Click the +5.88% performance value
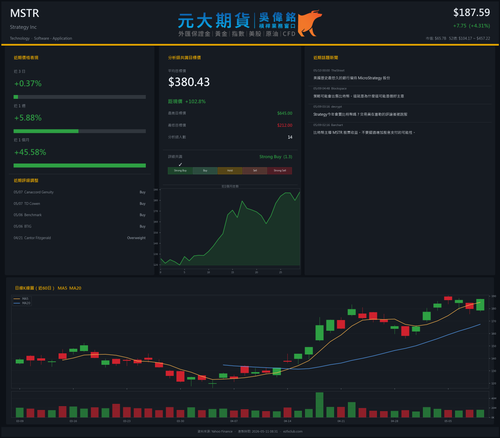This screenshot has width=500, height=438. click(x=28, y=118)
